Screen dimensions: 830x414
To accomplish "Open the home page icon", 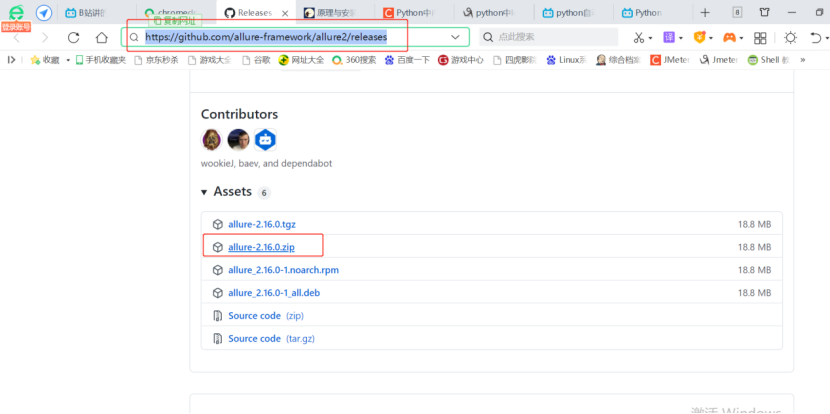I will pos(101,38).
